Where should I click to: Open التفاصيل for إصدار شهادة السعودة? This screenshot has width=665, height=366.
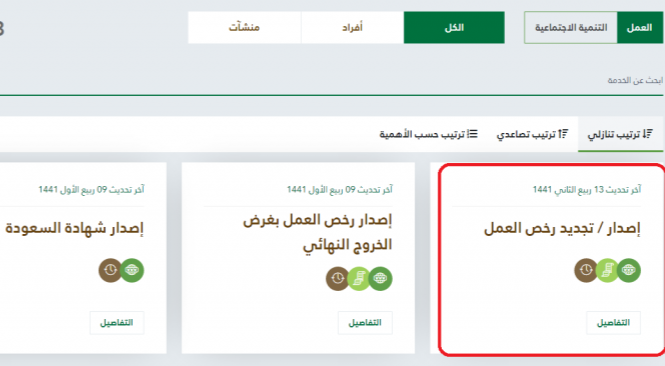point(117,323)
